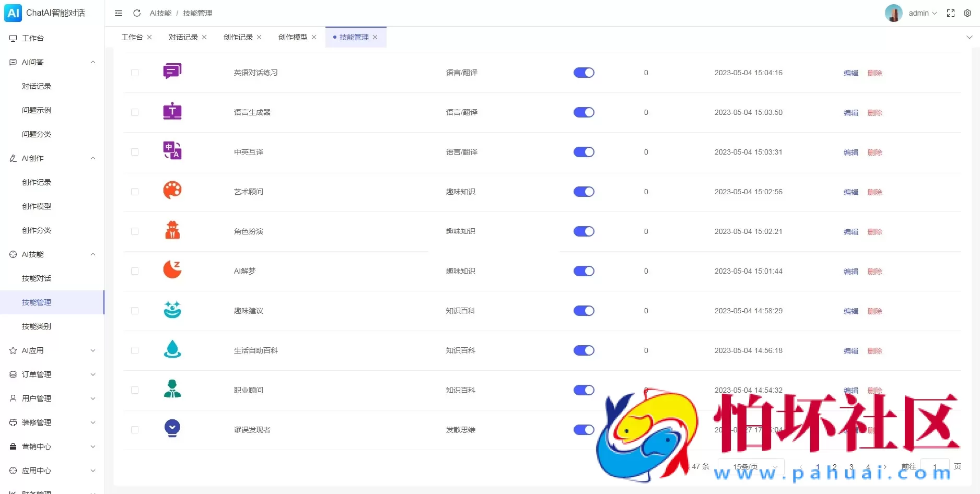The width and height of the screenshot is (980, 494).
Task: Switch to the 创作模型 tab
Action: 293,37
